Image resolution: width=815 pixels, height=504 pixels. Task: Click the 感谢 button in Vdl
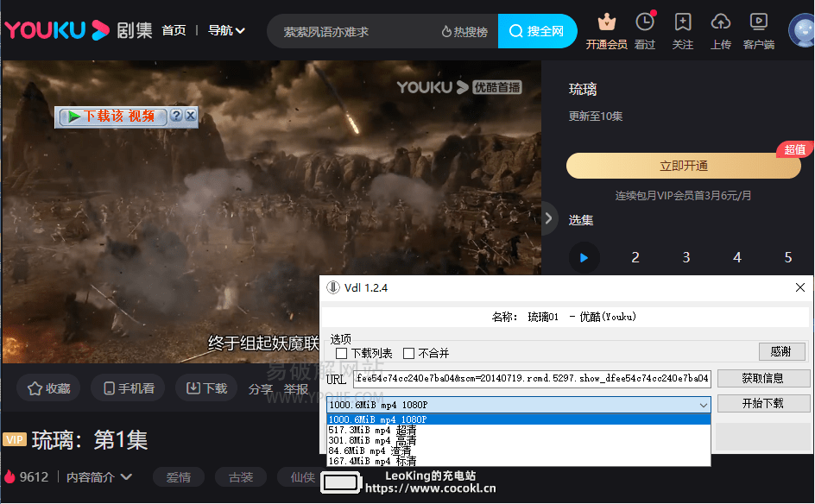781,352
